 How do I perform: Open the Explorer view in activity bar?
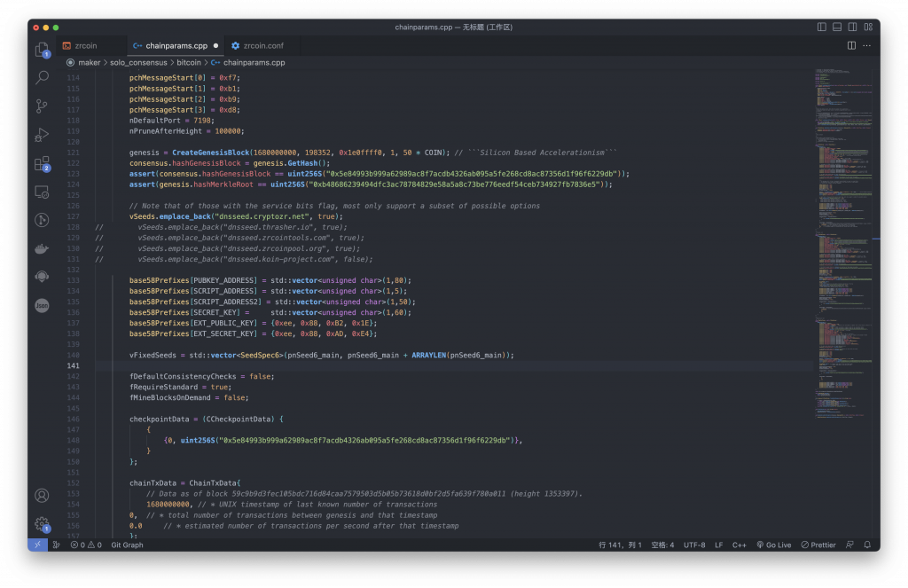(x=42, y=50)
